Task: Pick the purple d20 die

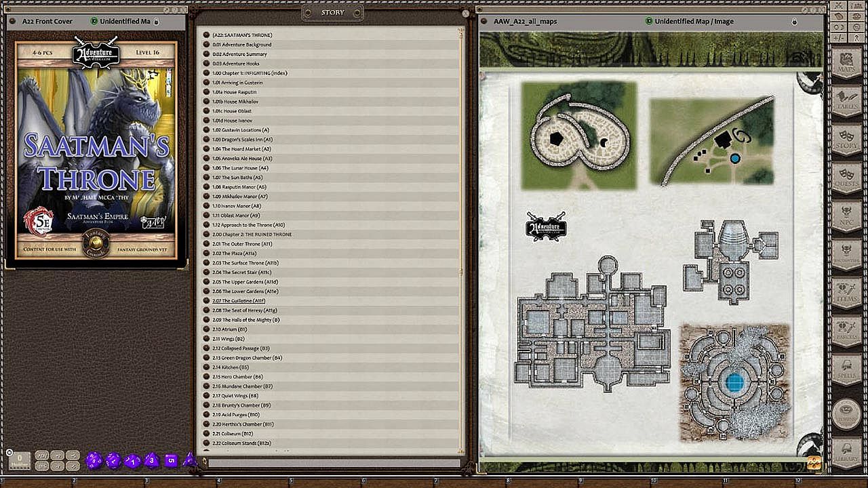Action: click(x=94, y=461)
